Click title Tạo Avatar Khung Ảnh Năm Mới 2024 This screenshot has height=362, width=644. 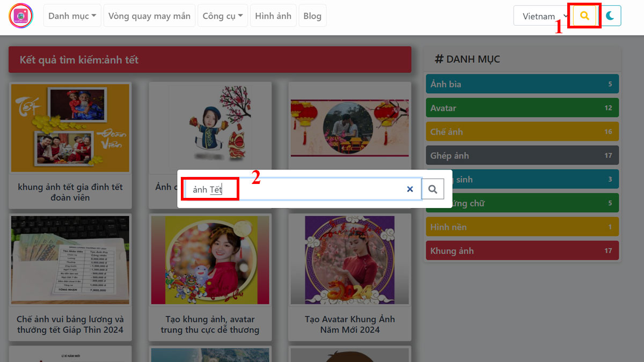tap(349, 324)
